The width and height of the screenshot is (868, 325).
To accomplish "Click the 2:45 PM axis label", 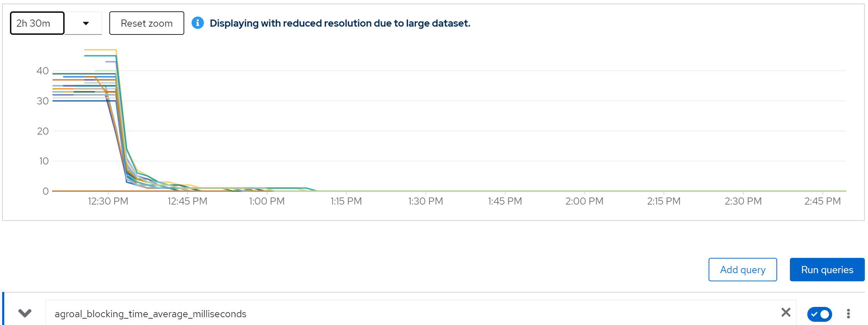I will tap(822, 201).
